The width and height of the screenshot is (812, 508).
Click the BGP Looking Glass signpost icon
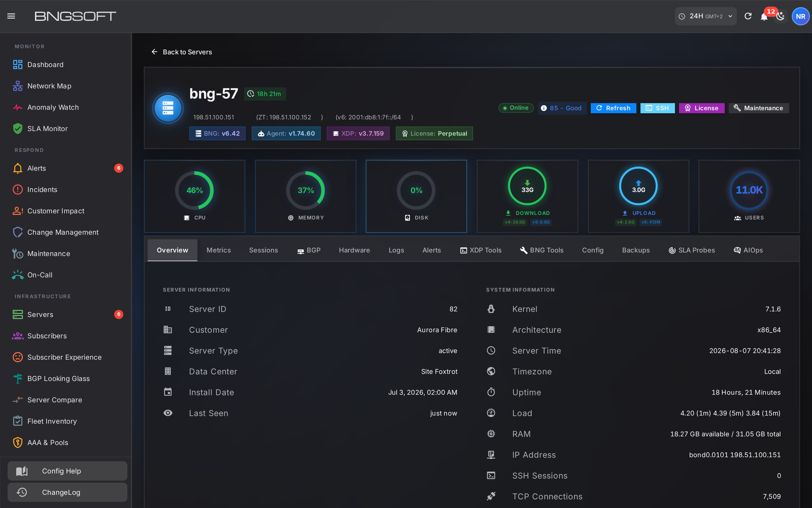18,379
